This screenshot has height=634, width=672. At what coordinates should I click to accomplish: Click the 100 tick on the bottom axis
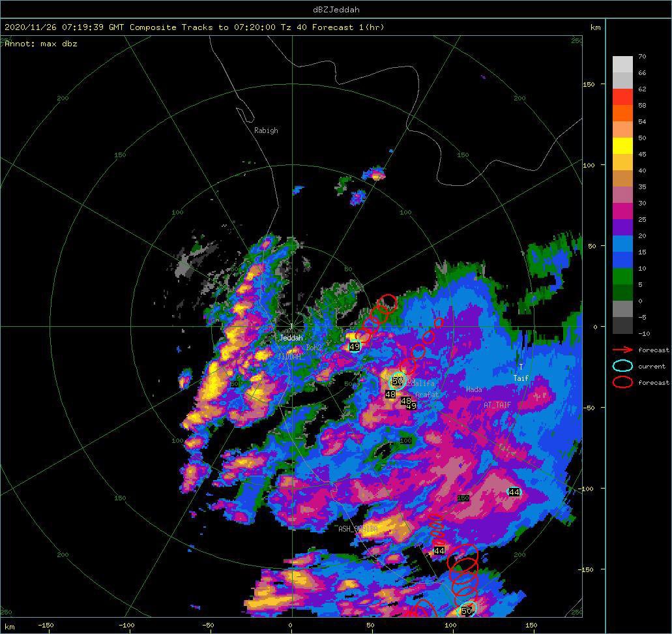coord(450,626)
